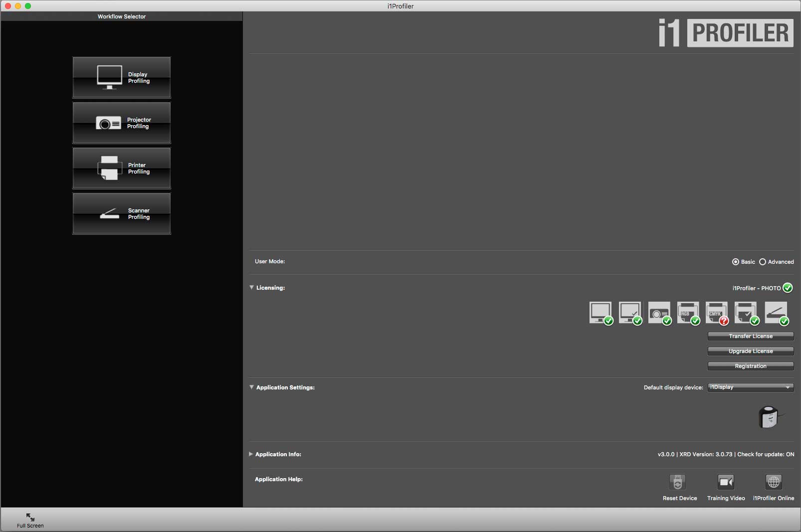This screenshot has width=801, height=532.
Task: Open the Default display device dropdown
Action: [x=751, y=387]
